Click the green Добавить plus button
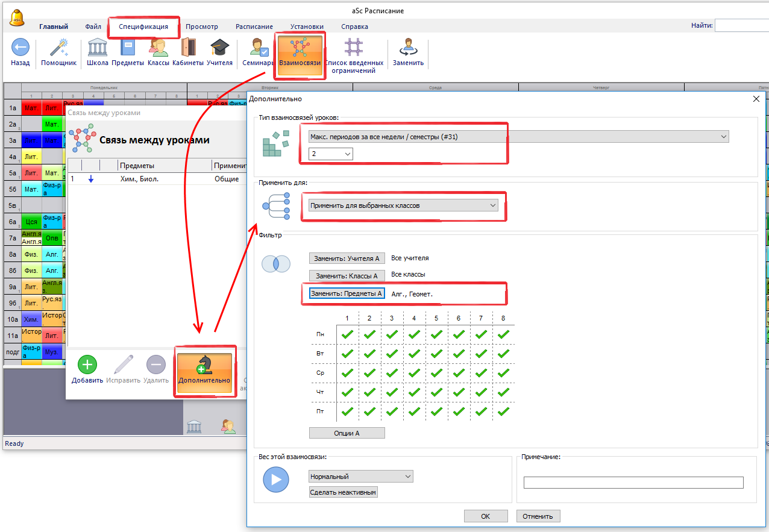Screen dimensions: 769x532 coord(87,365)
